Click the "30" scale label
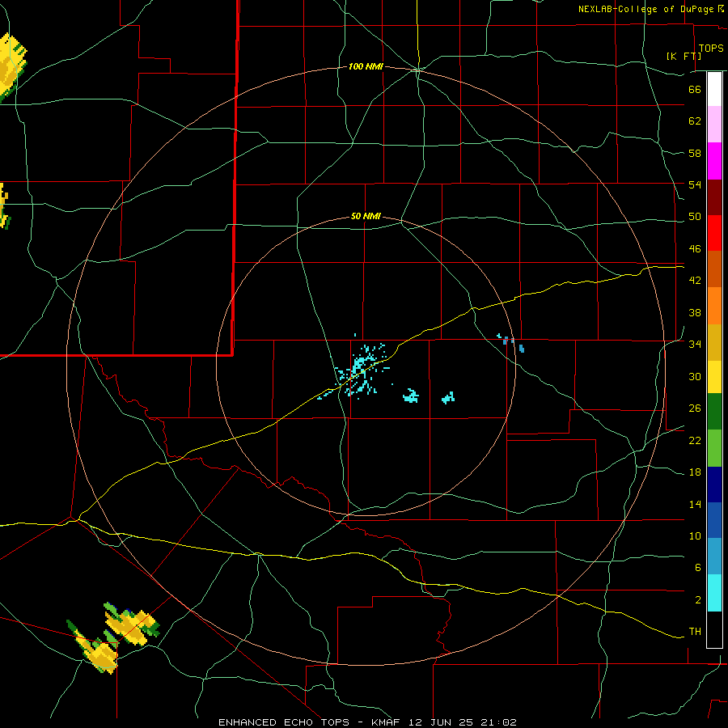728x728 pixels. coord(695,376)
